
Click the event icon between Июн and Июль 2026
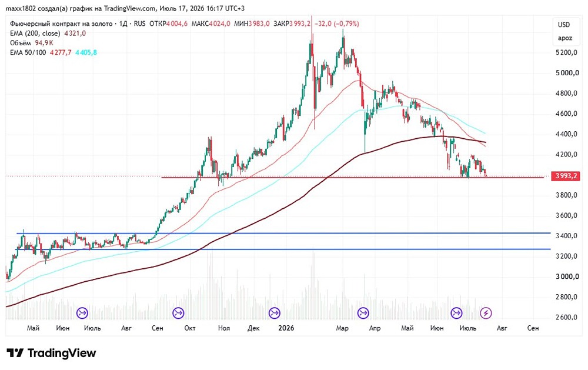[456, 312]
